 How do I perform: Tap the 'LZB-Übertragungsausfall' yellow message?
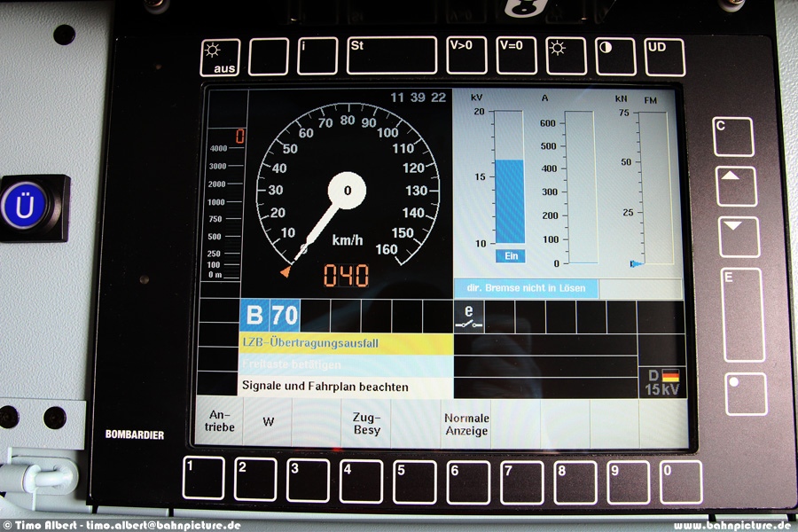(x=346, y=343)
